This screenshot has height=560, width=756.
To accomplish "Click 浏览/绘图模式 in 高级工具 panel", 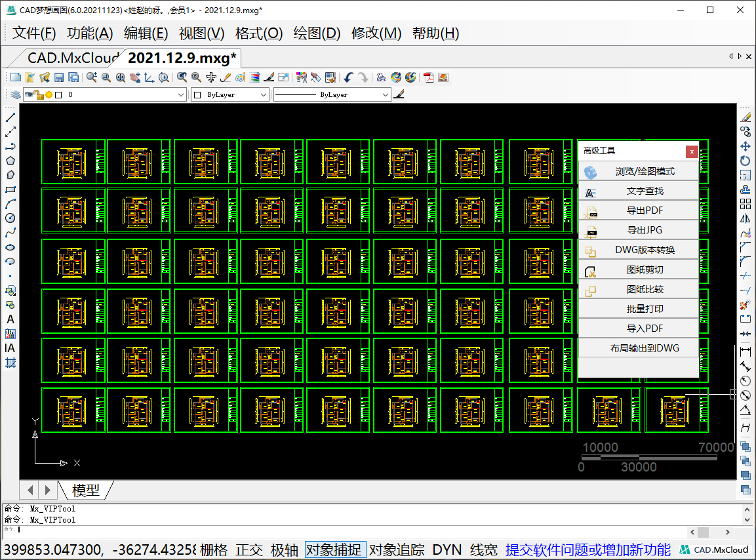I will tap(639, 172).
